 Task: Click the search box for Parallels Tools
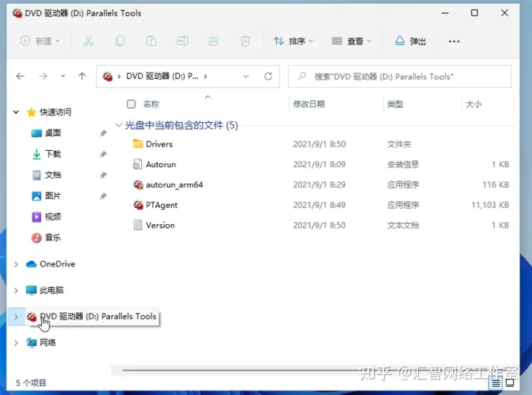point(400,77)
